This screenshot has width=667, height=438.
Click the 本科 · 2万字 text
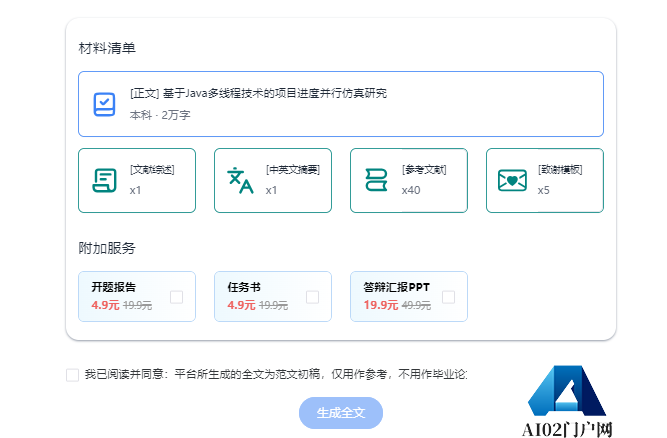(x=160, y=115)
